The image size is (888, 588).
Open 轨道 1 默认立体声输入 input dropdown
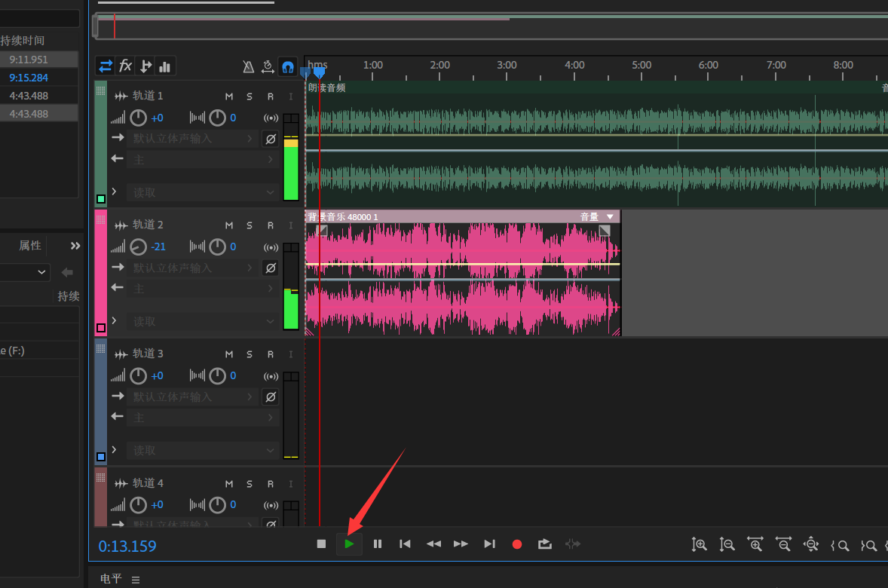193,139
